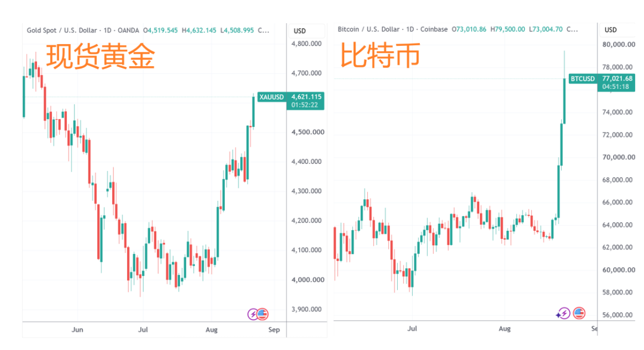
Task: Click the 70,000.00 level on Bitcoin price scale
Action: [618, 157]
